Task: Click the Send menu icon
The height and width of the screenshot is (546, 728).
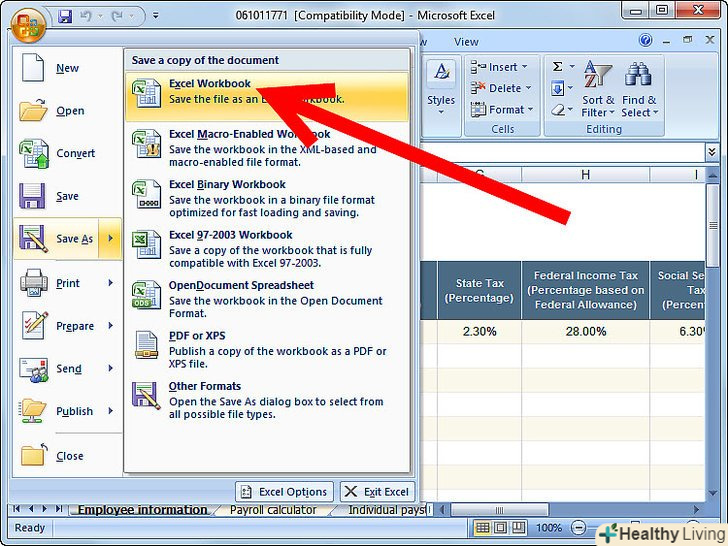Action: point(33,369)
